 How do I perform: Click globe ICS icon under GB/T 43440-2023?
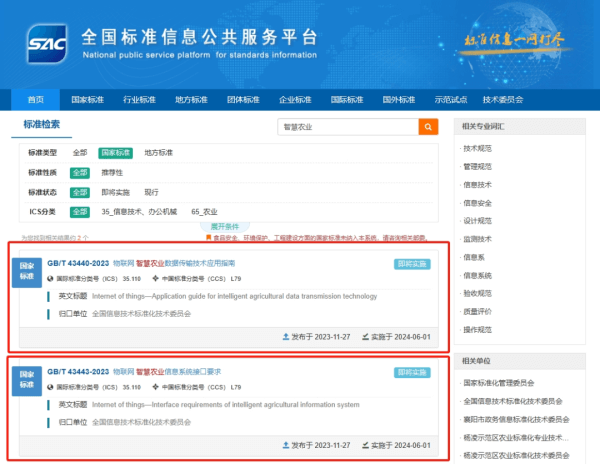point(50,278)
